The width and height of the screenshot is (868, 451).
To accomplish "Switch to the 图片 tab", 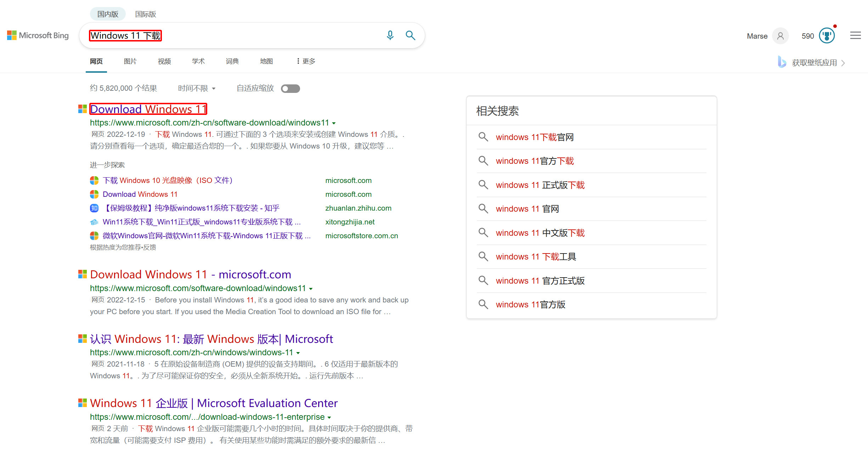I will 130,61.
